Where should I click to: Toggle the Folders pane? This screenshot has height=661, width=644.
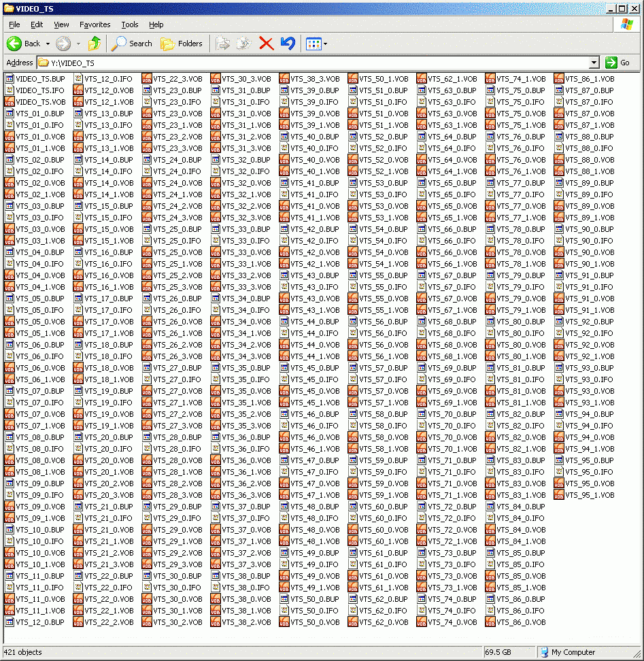click(182, 44)
